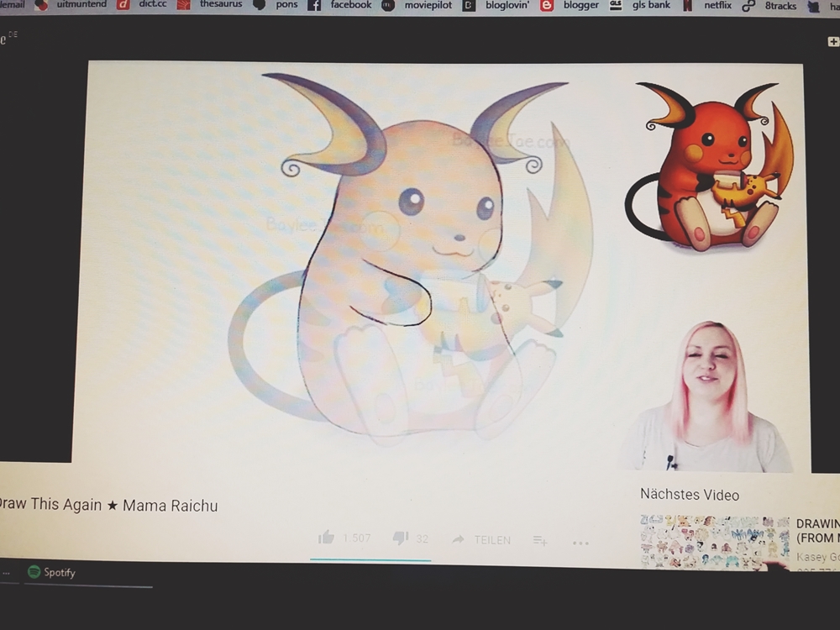Share the video via TEILEN
This screenshot has height=630, width=840.
tap(491, 540)
